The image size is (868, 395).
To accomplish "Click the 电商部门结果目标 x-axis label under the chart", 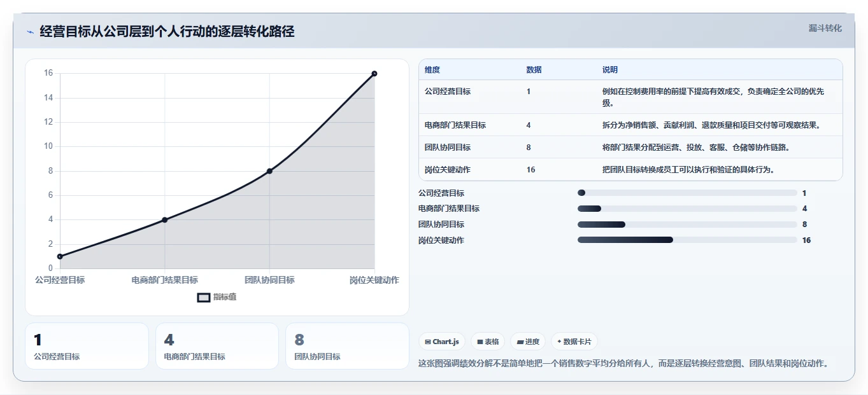I will (x=164, y=280).
